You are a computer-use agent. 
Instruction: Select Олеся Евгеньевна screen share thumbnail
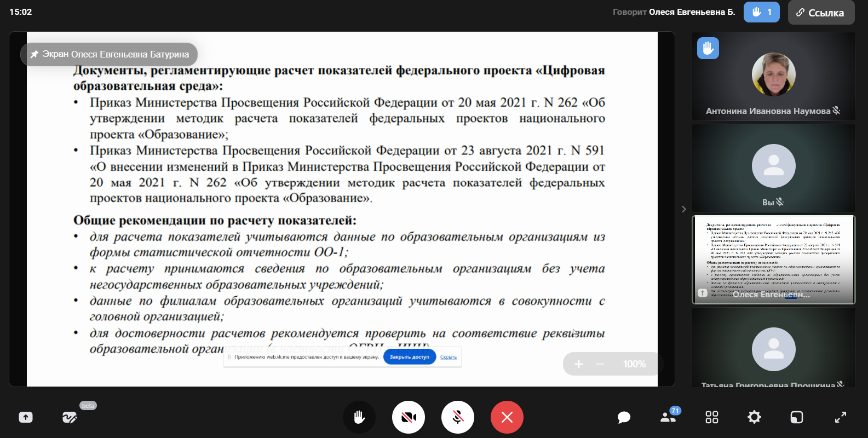[773, 260]
